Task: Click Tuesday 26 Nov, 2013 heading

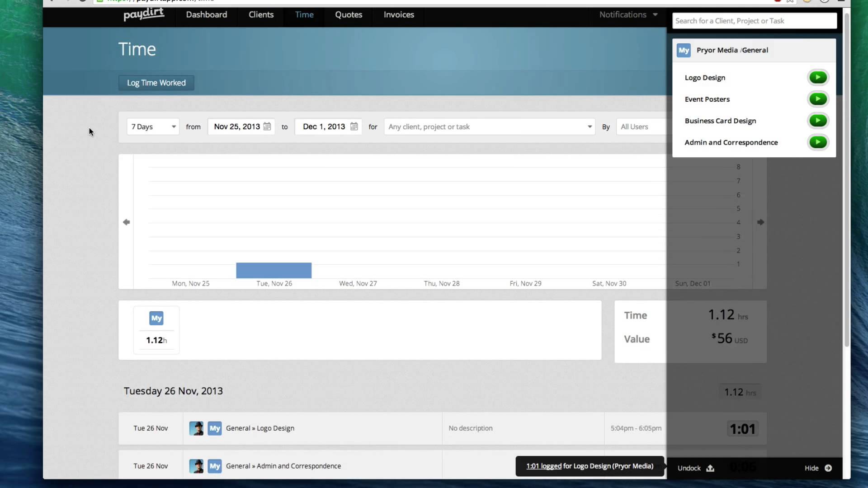Action: pos(173,391)
